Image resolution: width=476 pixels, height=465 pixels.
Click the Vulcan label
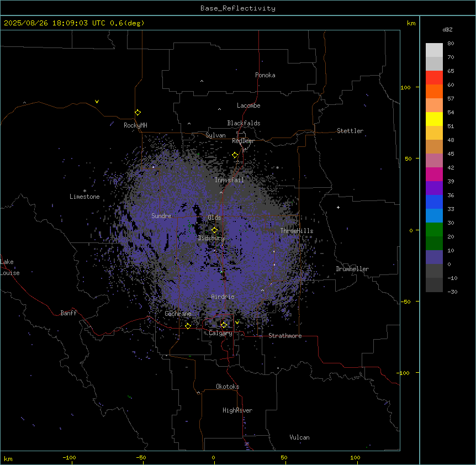[300, 437]
